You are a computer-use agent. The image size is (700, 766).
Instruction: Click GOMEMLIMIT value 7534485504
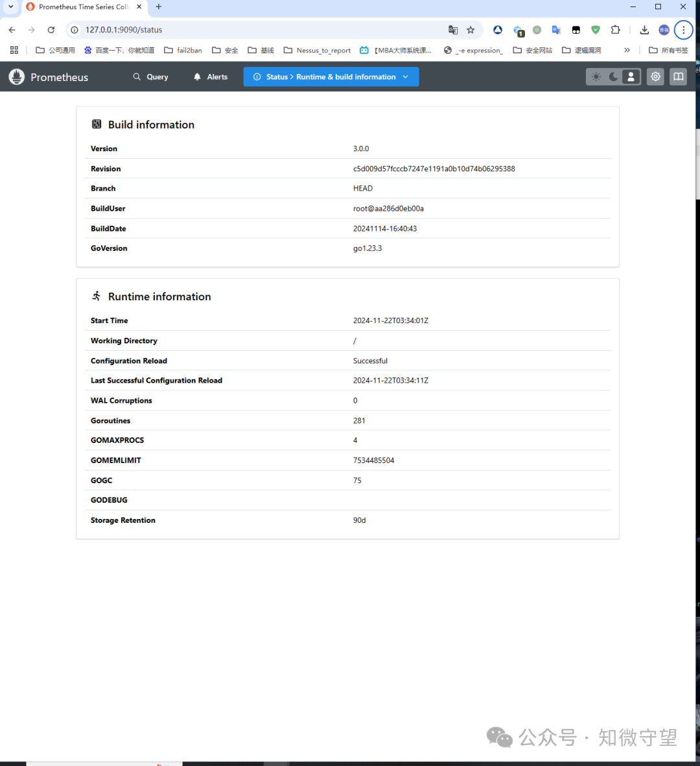tap(374, 461)
